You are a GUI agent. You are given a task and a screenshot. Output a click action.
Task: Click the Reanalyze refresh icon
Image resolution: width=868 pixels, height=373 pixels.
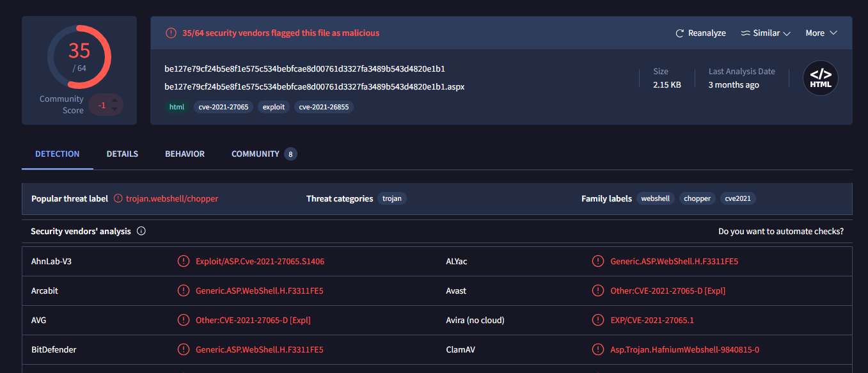[x=680, y=33]
